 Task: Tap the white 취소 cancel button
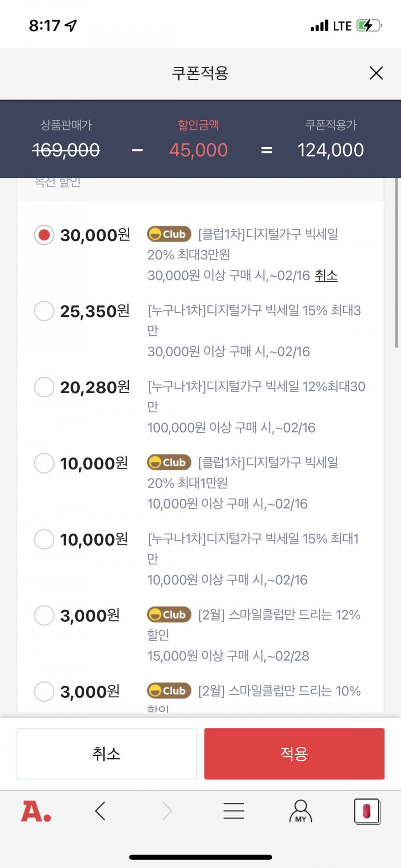(106, 753)
